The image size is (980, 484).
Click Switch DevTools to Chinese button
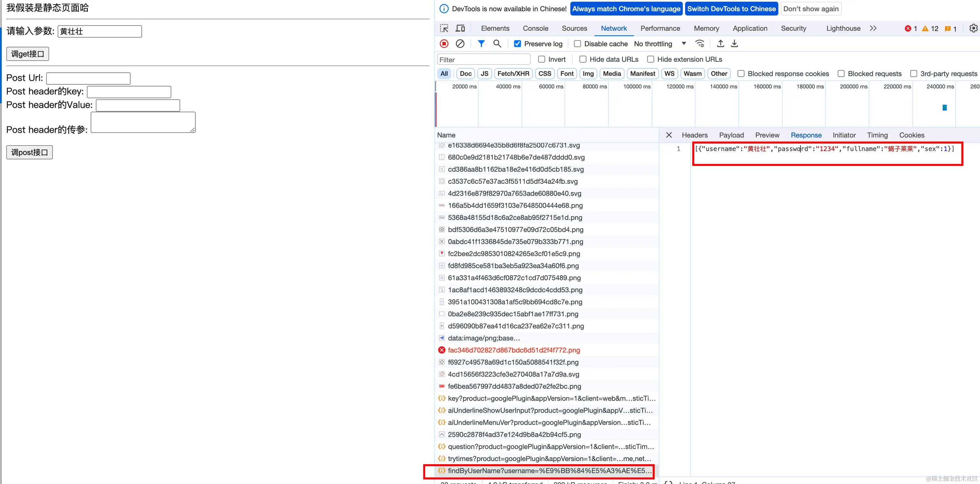(731, 9)
